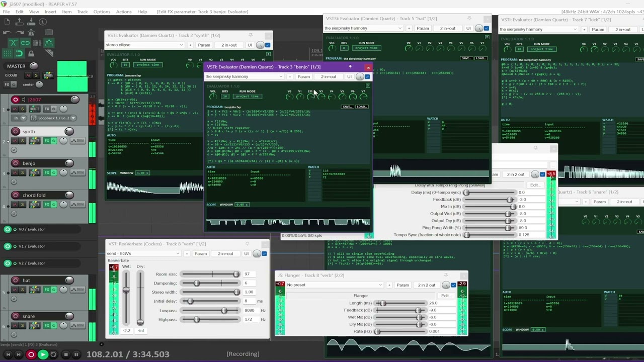Click the Redo toolbar icon
This screenshot has height=362, width=644.
[20, 33]
